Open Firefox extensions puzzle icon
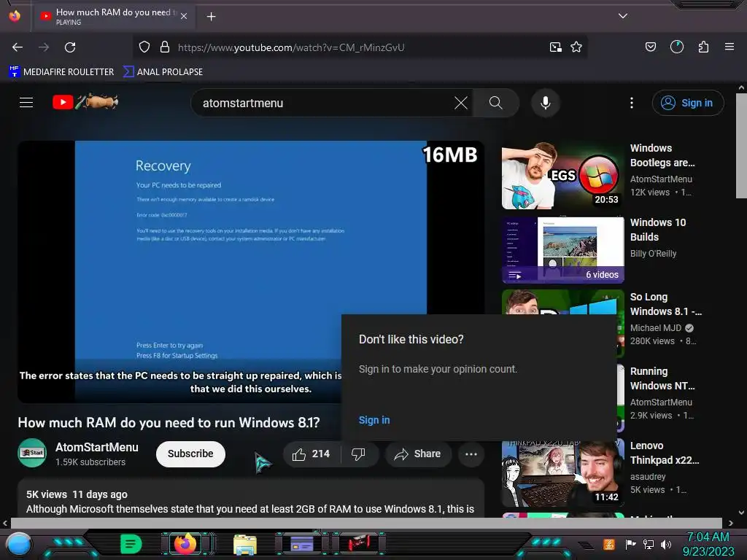 click(x=703, y=47)
